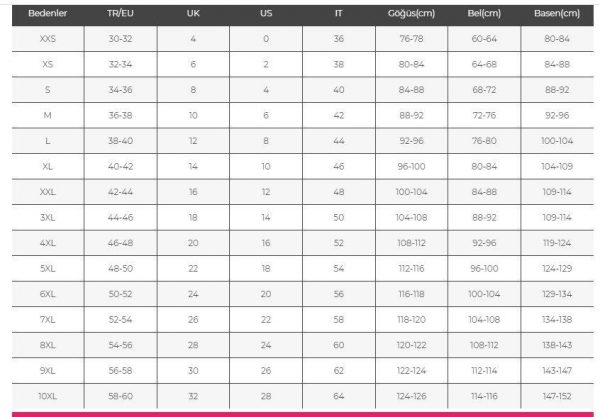Click the M size row label
The height and width of the screenshot is (417, 600).
click(x=47, y=115)
